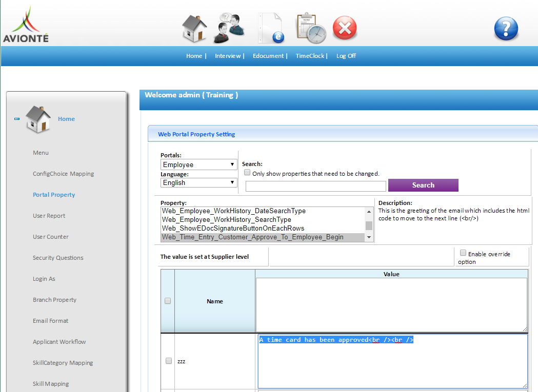Select Web_Employee_WorkHistory_DateSearchType property
This screenshot has height=392, width=538.
263,211
